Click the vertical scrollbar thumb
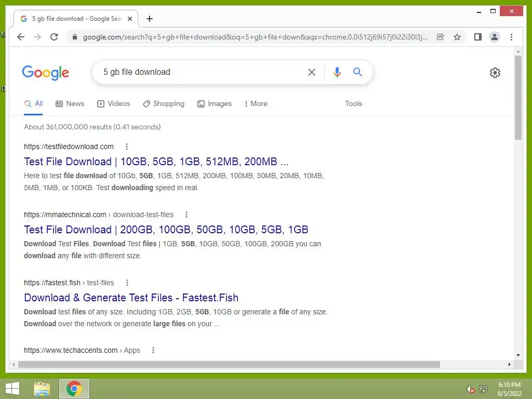 coord(518,98)
